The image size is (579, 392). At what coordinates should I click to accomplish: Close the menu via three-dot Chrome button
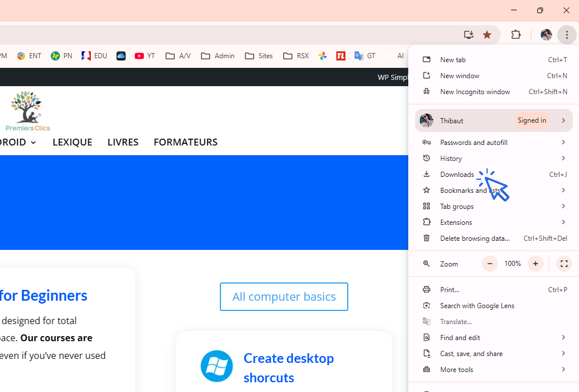pyautogui.click(x=566, y=35)
